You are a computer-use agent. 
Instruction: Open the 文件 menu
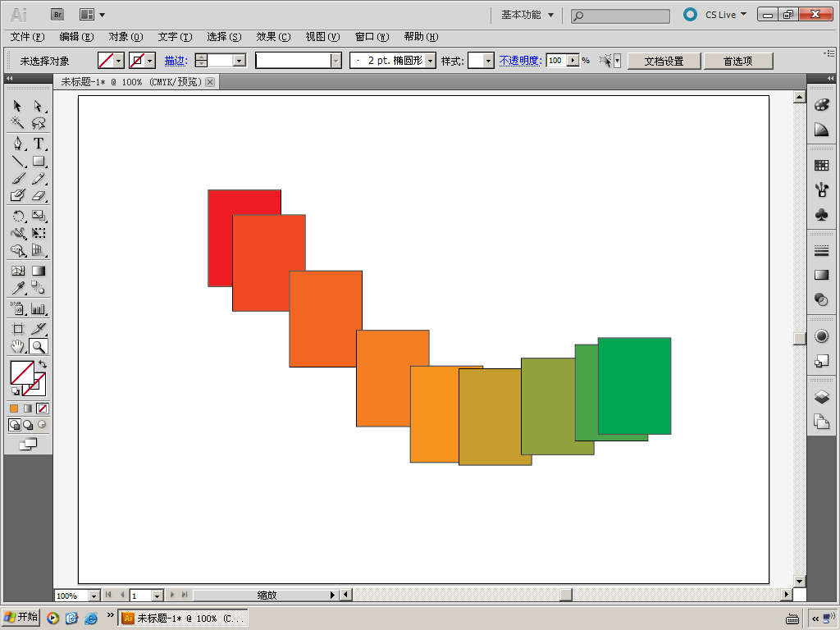pyautogui.click(x=27, y=37)
